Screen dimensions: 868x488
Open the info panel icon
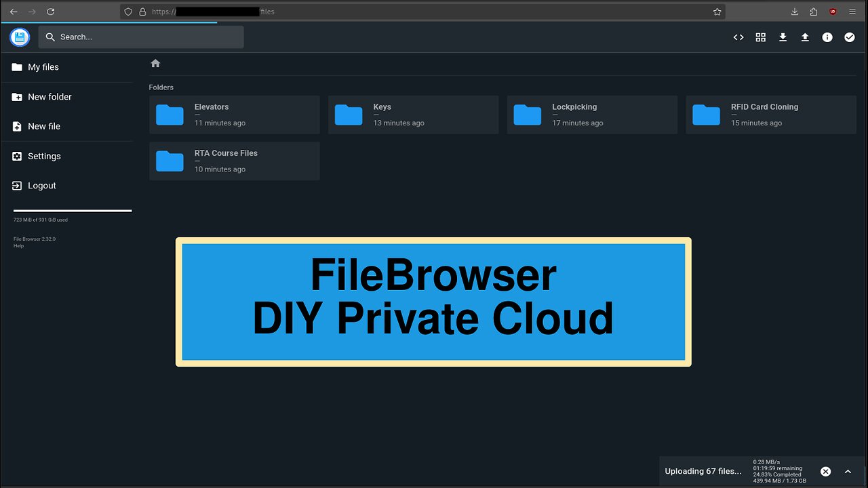[827, 37]
